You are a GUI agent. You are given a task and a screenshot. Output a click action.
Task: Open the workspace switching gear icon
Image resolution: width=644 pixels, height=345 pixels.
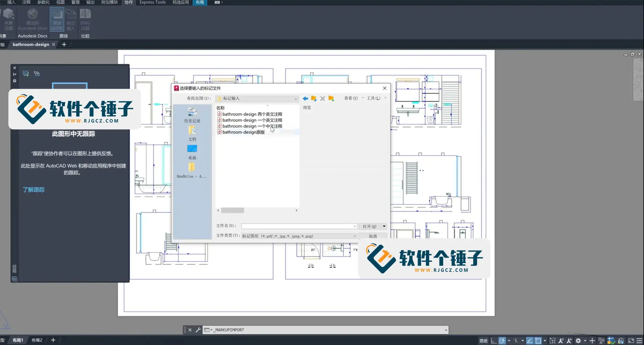click(x=578, y=340)
